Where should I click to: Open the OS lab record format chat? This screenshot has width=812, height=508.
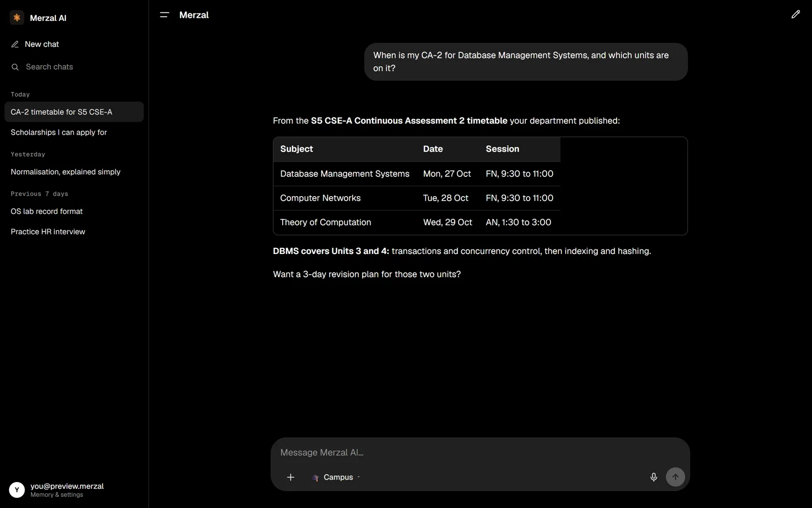pos(74,211)
